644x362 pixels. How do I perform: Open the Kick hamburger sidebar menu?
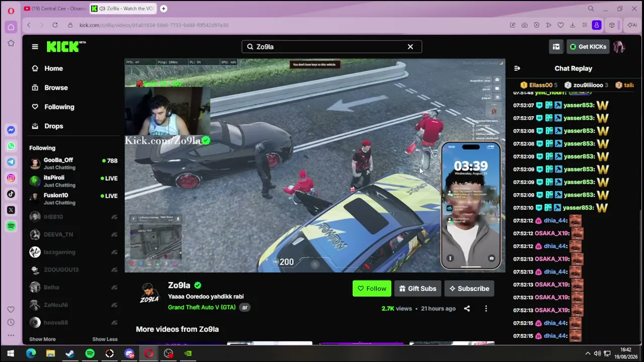[x=35, y=47]
